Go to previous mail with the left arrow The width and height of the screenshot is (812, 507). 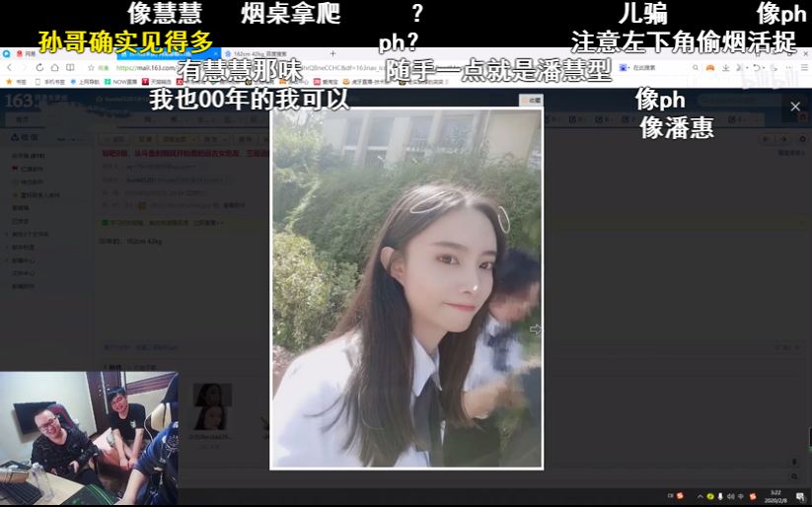[767, 139]
